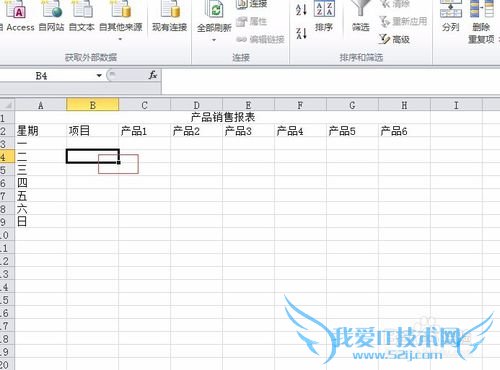Expand the 全部刷新 dropdown arrow

click(x=214, y=40)
